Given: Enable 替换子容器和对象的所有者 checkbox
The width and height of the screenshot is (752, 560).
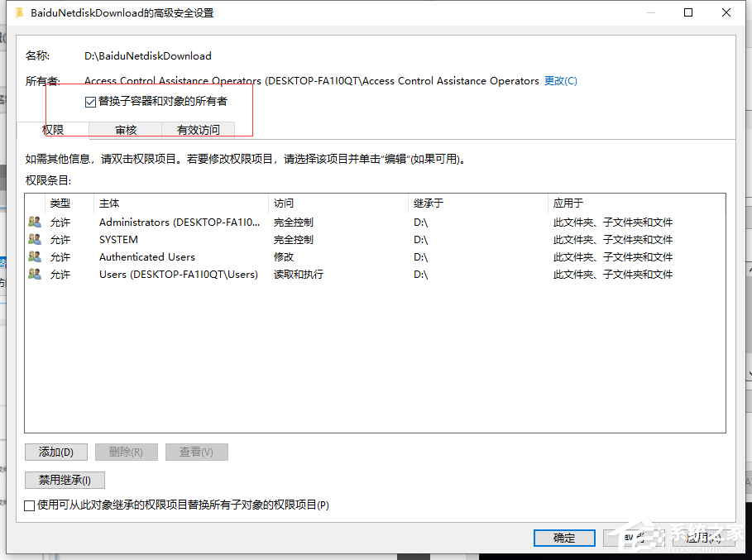Looking at the screenshot, I should 89,100.
